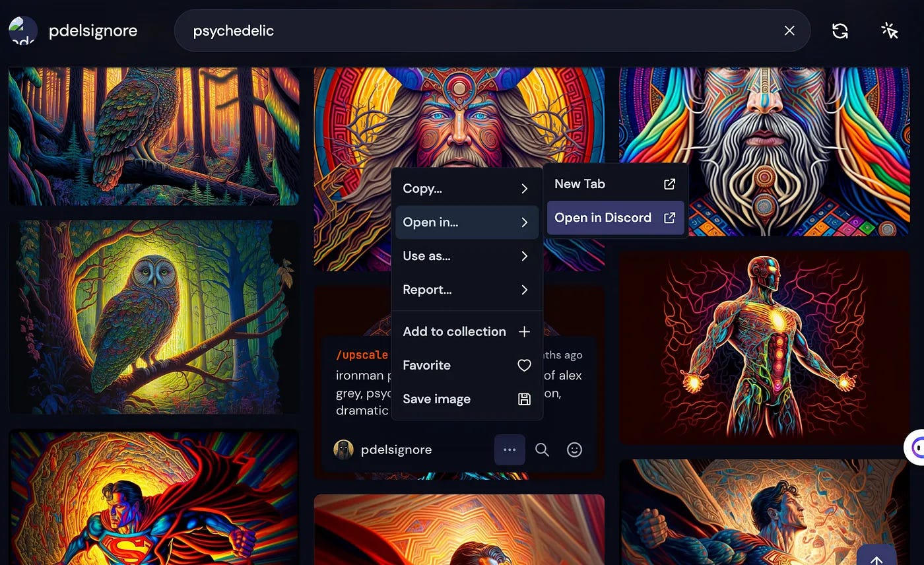Viewport: 924px width, 565px height.
Task: Open the orange thumbnail at bottom center
Action: [x=459, y=529]
